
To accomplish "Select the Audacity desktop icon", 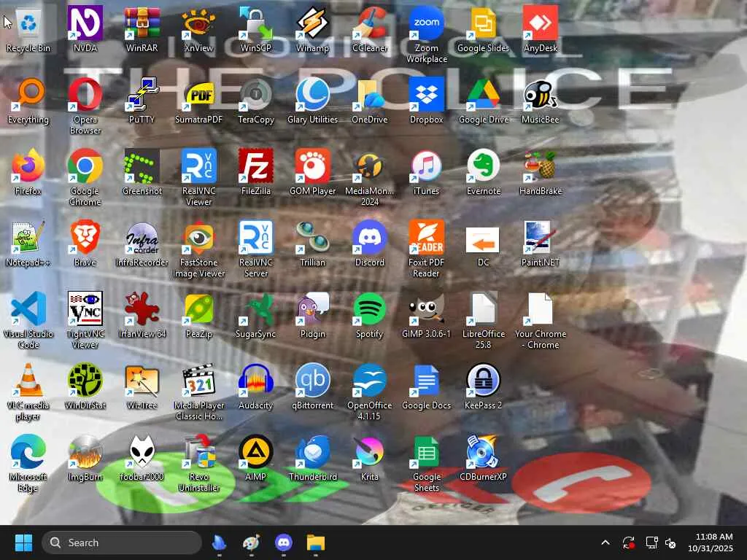I will click(x=256, y=386).
